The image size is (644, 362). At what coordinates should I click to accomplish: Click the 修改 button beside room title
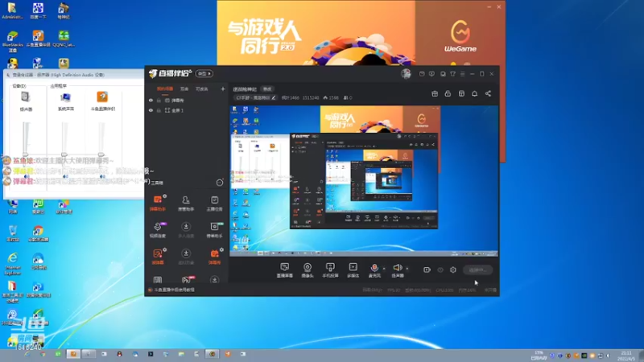tap(267, 89)
